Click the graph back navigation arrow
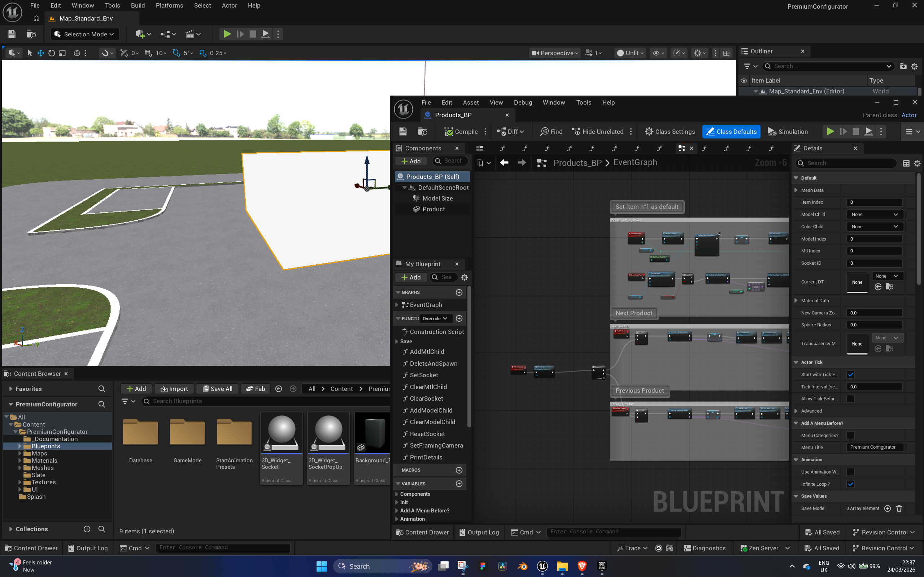Image resolution: width=924 pixels, height=577 pixels. pyautogui.click(x=504, y=163)
